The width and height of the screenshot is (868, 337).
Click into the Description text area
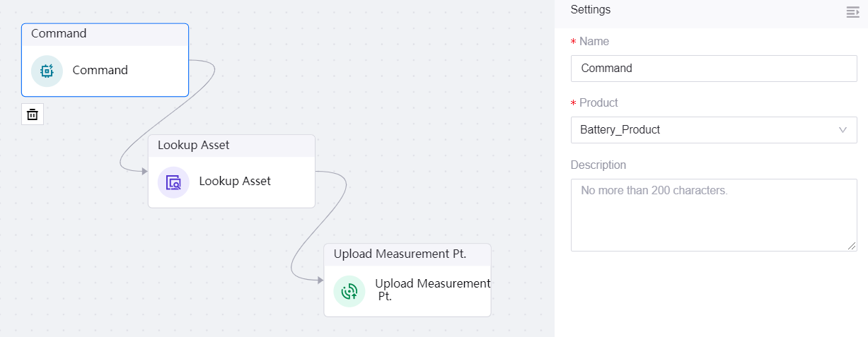click(x=714, y=215)
